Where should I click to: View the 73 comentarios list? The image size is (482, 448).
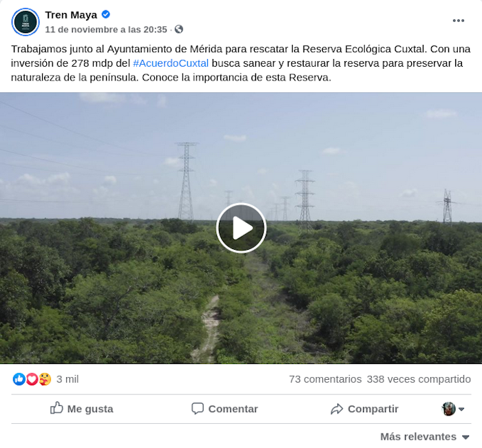tap(325, 379)
